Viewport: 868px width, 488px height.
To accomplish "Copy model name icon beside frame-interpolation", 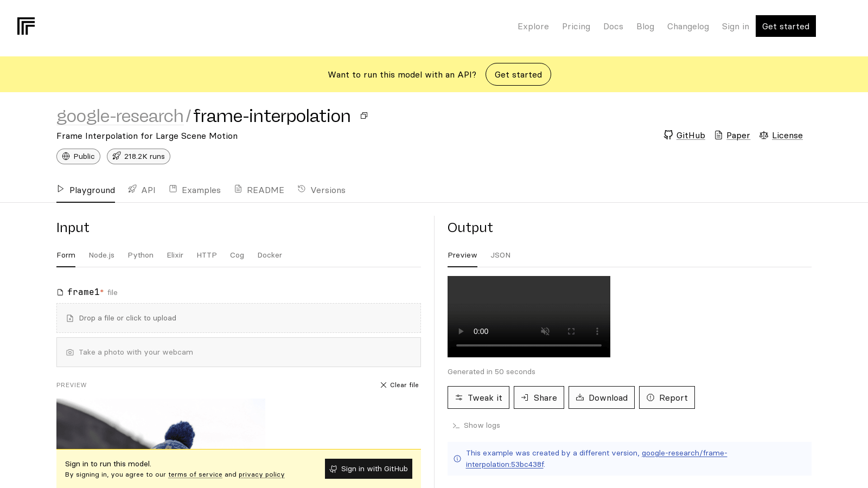I will tap(364, 115).
